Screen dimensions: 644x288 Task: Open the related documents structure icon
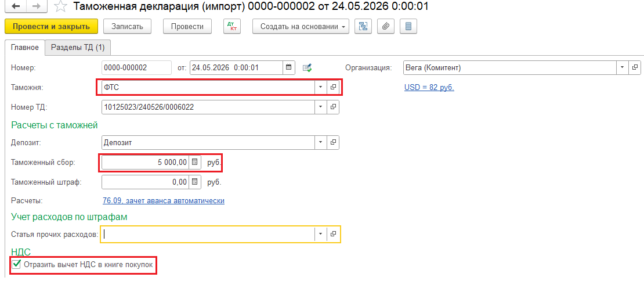[363, 26]
